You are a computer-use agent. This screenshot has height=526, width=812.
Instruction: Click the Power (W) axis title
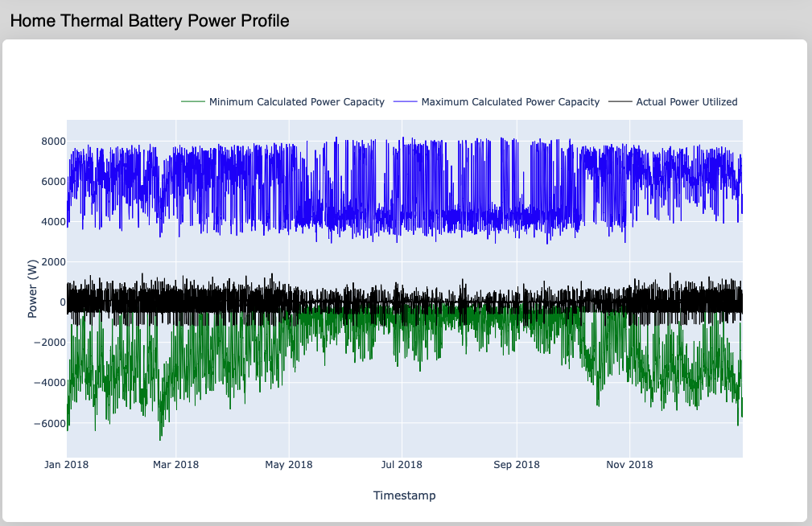[32, 289]
